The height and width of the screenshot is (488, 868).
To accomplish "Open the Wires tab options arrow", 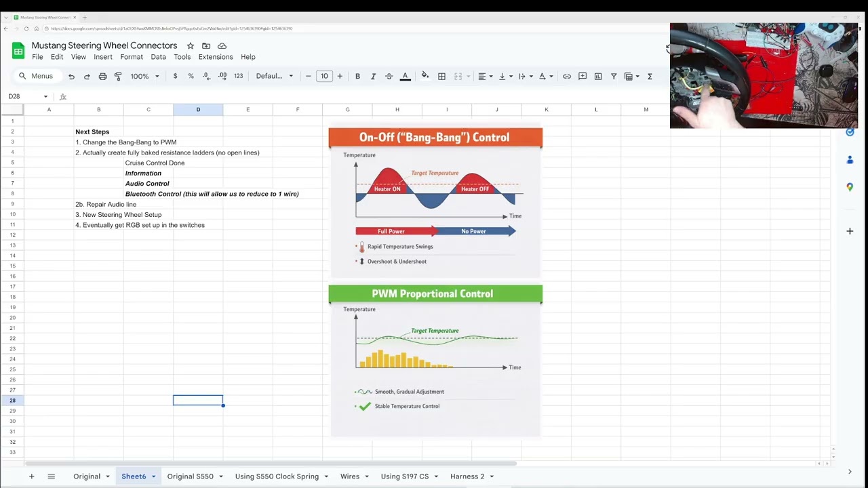I will 367,476.
